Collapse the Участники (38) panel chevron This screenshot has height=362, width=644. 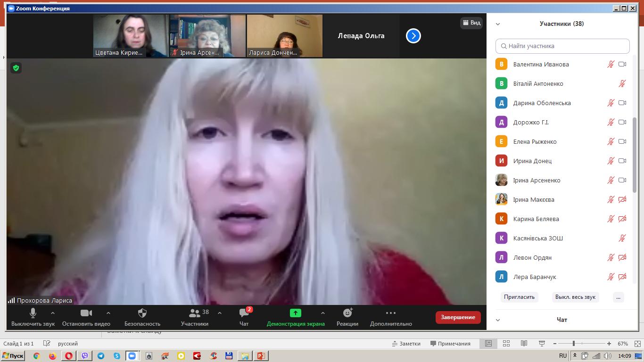(498, 24)
